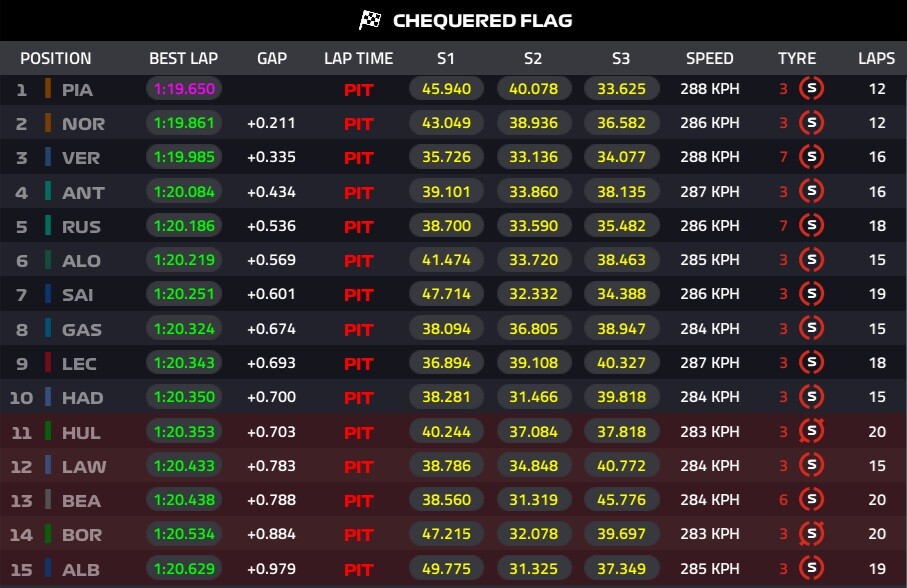The width and height of the screenshot is (907, 588).
Task: Click the team color bar beside GAS
Action: tap(47, 328)
